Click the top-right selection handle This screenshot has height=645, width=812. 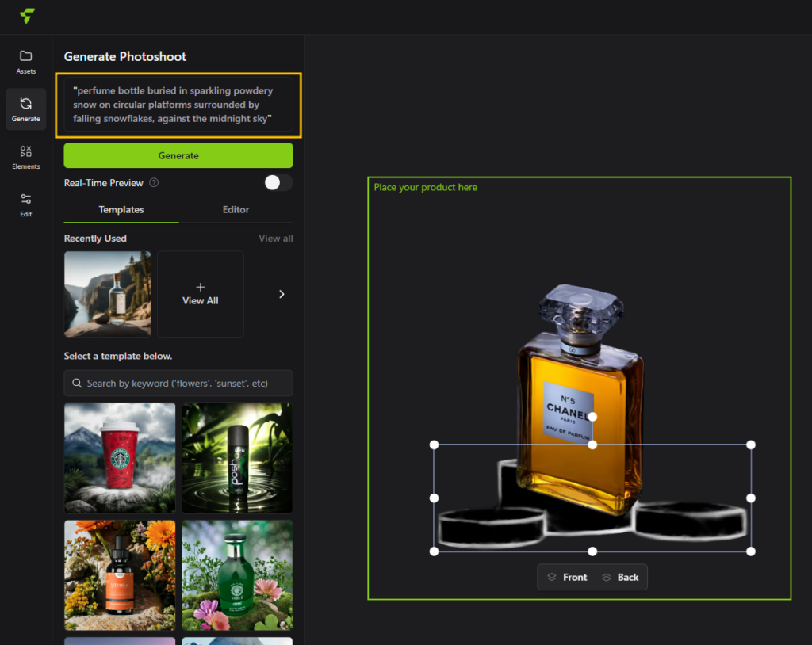pyautogui.click(x=751, y=445)
